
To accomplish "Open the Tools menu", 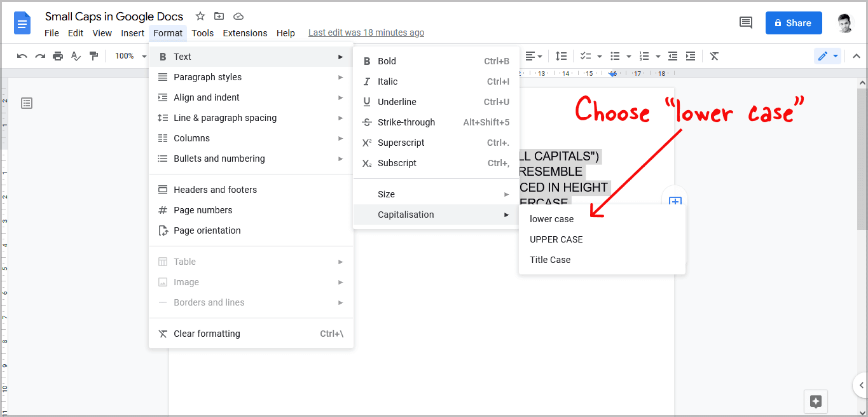I will tap(203, 33).
